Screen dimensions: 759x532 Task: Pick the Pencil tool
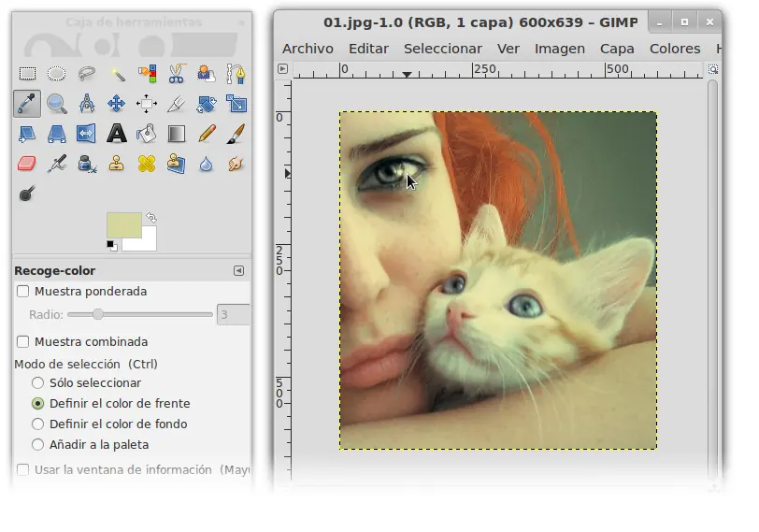(x=207, y=134)
